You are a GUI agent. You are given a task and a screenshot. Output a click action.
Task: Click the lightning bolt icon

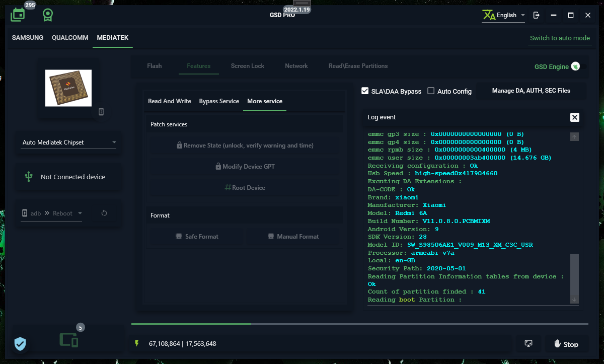(x=136, y=343)
